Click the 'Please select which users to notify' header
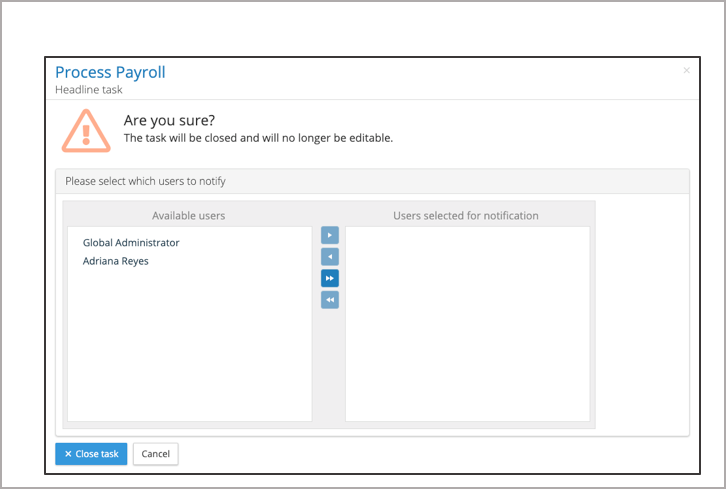Image resolution: width=726 pixels, height=489 pixels. point(145,181)
